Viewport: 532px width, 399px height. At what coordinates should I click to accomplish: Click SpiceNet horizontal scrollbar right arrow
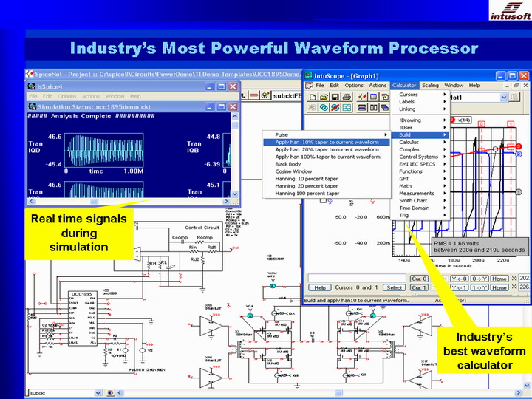518,393
